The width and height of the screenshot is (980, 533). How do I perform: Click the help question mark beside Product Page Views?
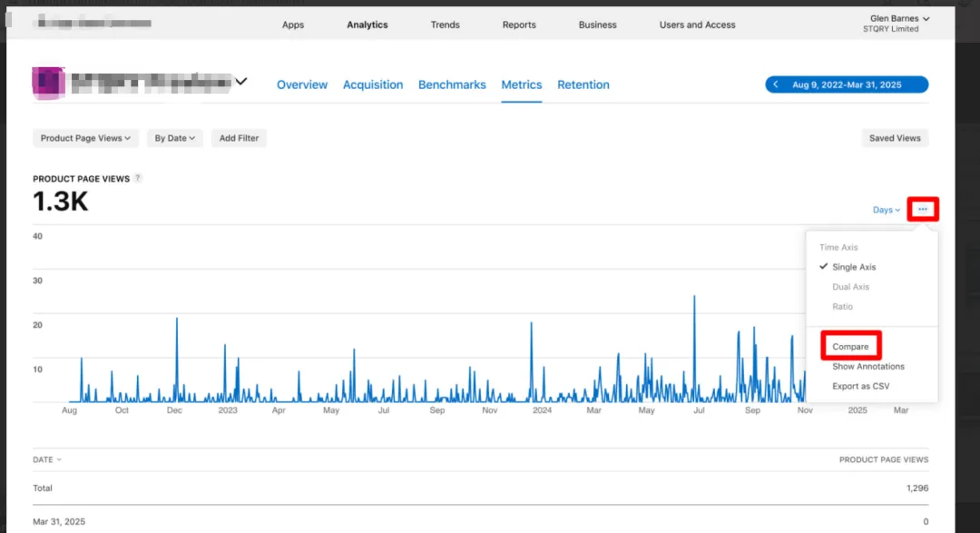pyautogui.click(x=138, y=178)
